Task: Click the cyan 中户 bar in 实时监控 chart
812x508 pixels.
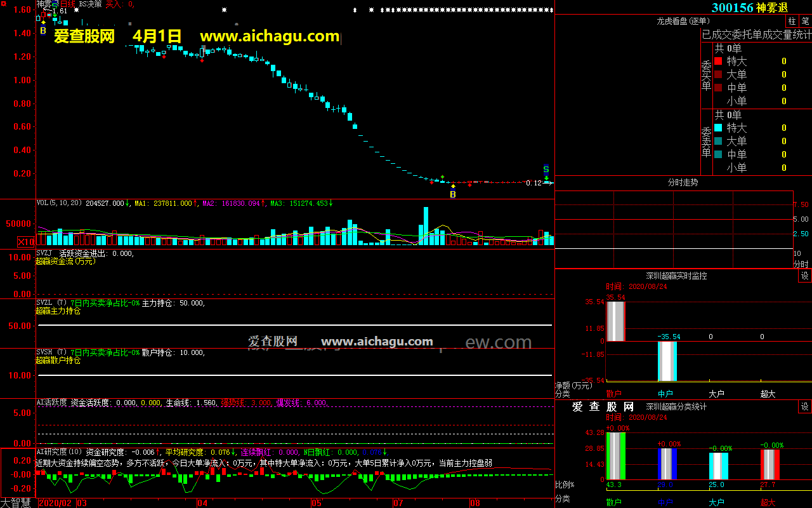Action: 667,361
